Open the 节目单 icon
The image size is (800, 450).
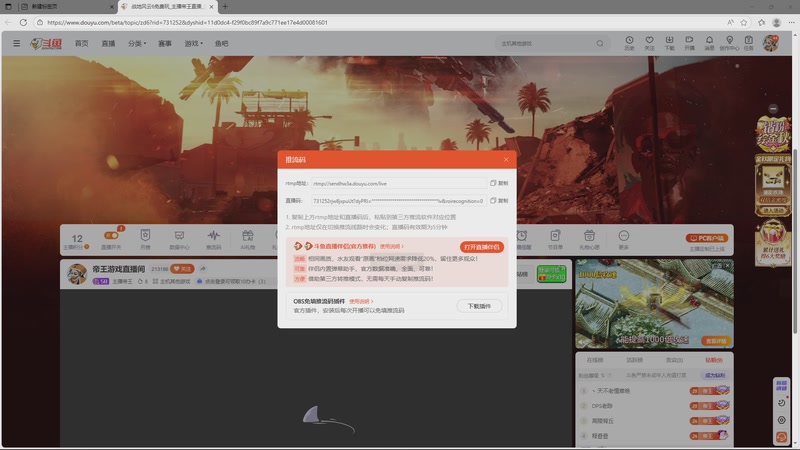555,239
